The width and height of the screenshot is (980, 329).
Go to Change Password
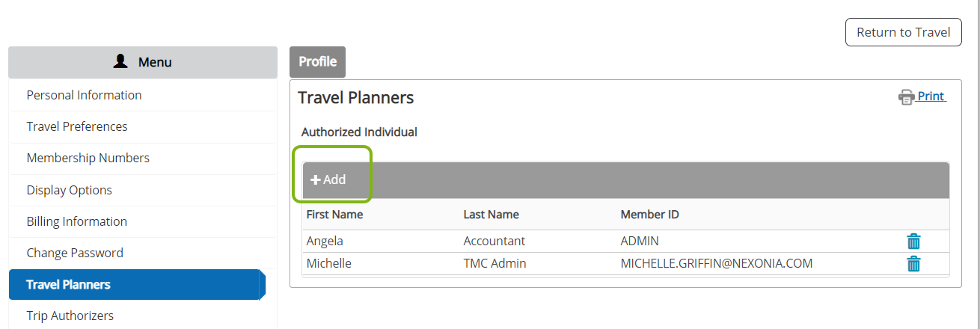tap(75, 253)
